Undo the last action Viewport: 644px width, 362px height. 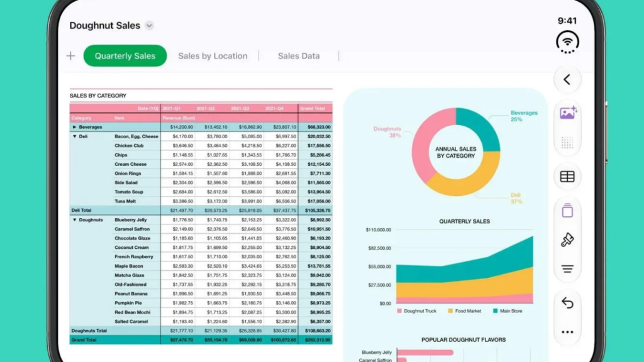tap(567, 302)
